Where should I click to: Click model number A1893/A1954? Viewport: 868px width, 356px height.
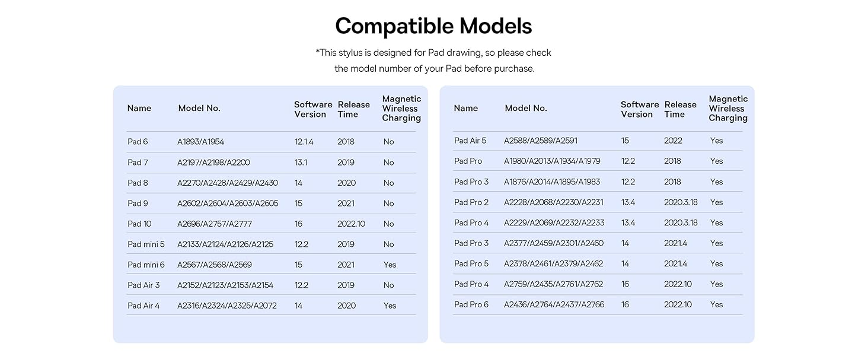(x=200, y=142)
